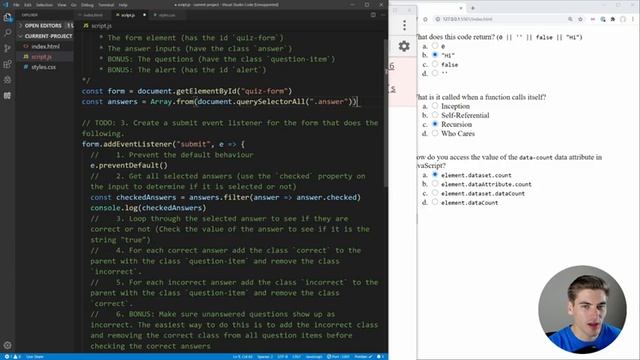Click the Javascript language mode selector
The height and width of the screenshot is (360, 640).
(314, 357)
